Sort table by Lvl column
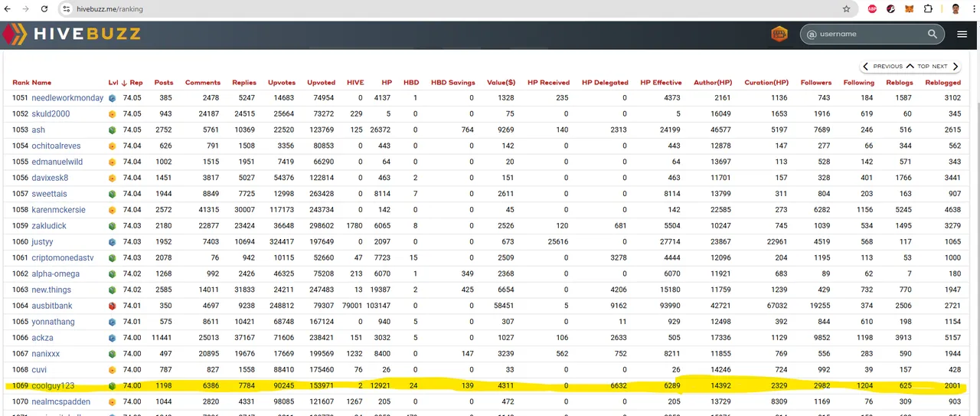Screen dimensions: 980x416 click(113, 83)
